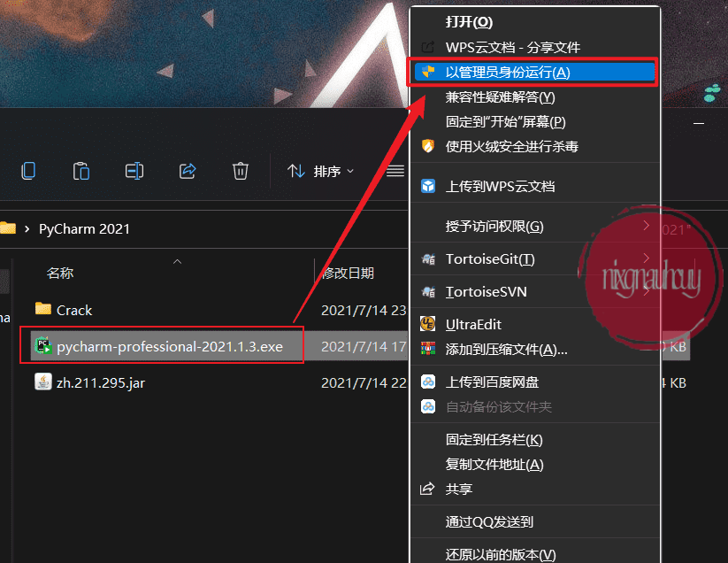Click the Paste icon in Explorer toolbar

pyautogui.click(x=81, y=171)
